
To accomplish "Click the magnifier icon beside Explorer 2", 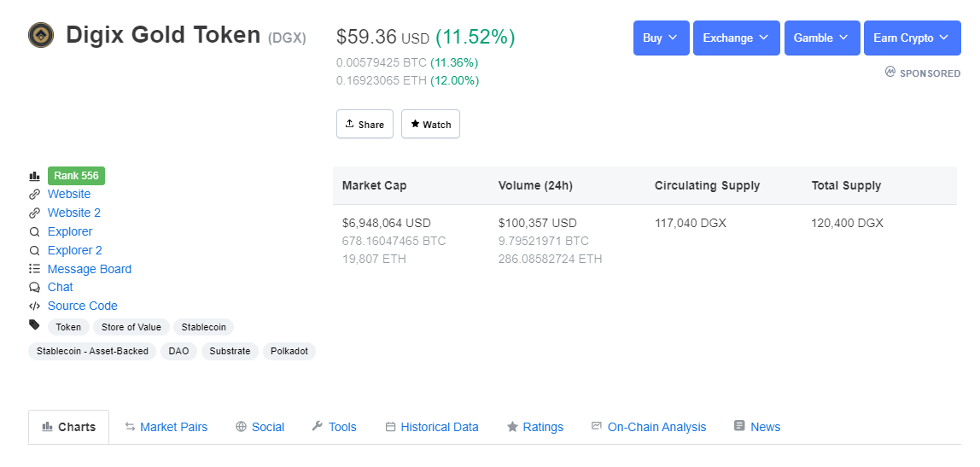I will click(34, 251).
